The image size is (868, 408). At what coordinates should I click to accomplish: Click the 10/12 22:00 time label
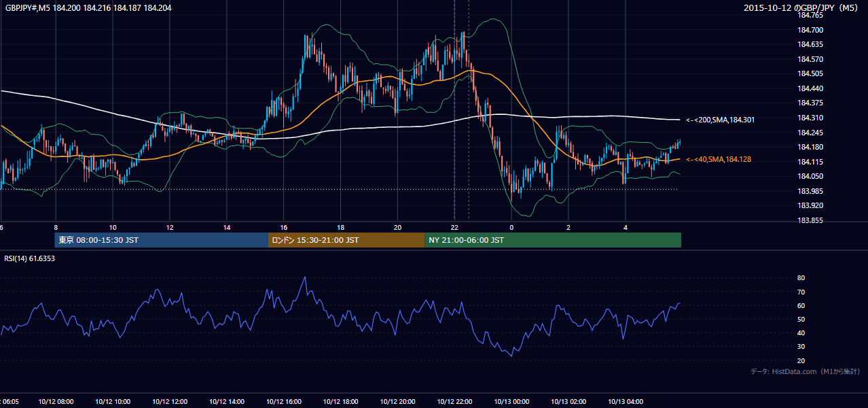coord(455,402)
